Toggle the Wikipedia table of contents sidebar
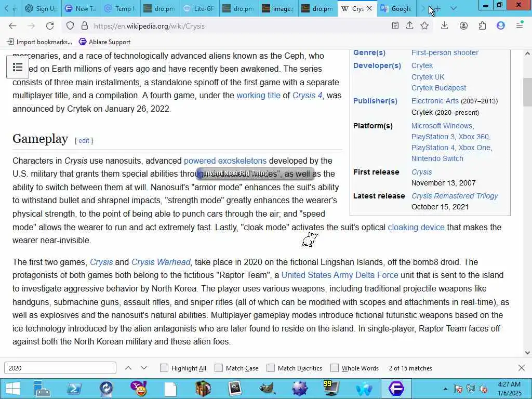The image size is (532, 399). (18, 67)
